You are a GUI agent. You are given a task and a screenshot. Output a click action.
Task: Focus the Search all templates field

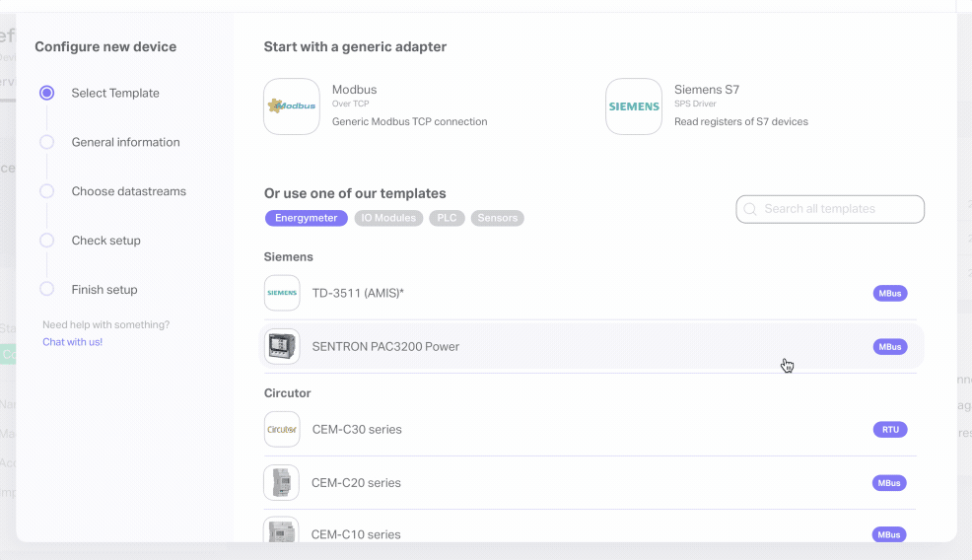(830, 209)
